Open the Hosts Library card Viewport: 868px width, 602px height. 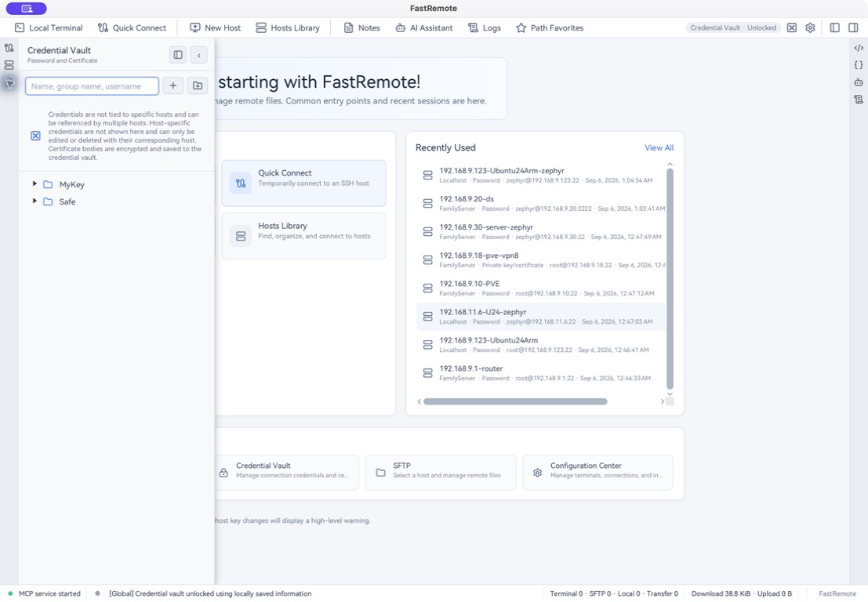[304, 236]
